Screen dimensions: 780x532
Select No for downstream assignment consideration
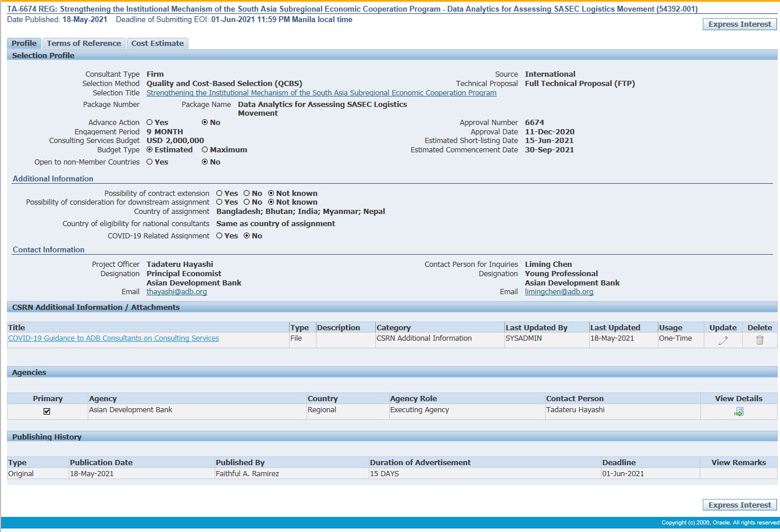click(x=247, y=202)
